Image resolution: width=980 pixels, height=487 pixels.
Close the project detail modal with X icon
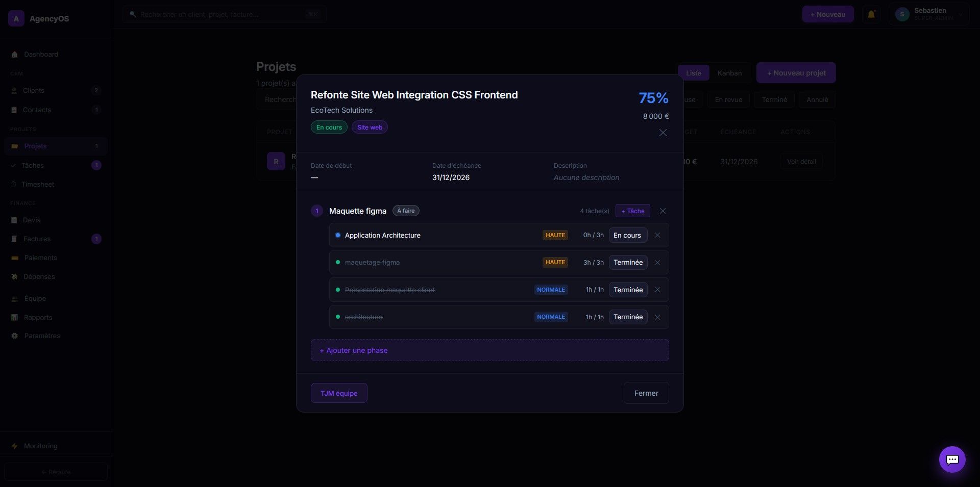[x=663, y=133]
